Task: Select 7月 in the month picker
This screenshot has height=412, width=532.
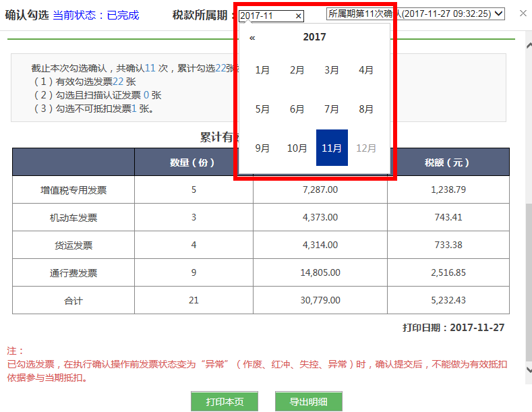Action: point(332,109)
